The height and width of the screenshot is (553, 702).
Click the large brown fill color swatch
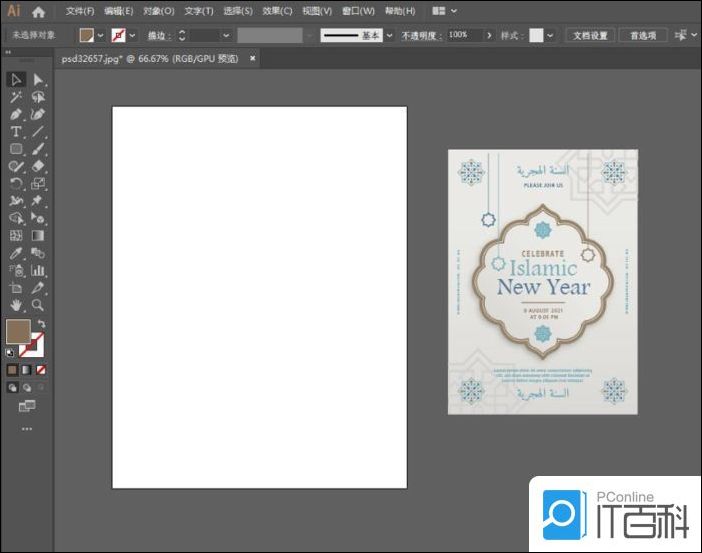click(18, 332)
